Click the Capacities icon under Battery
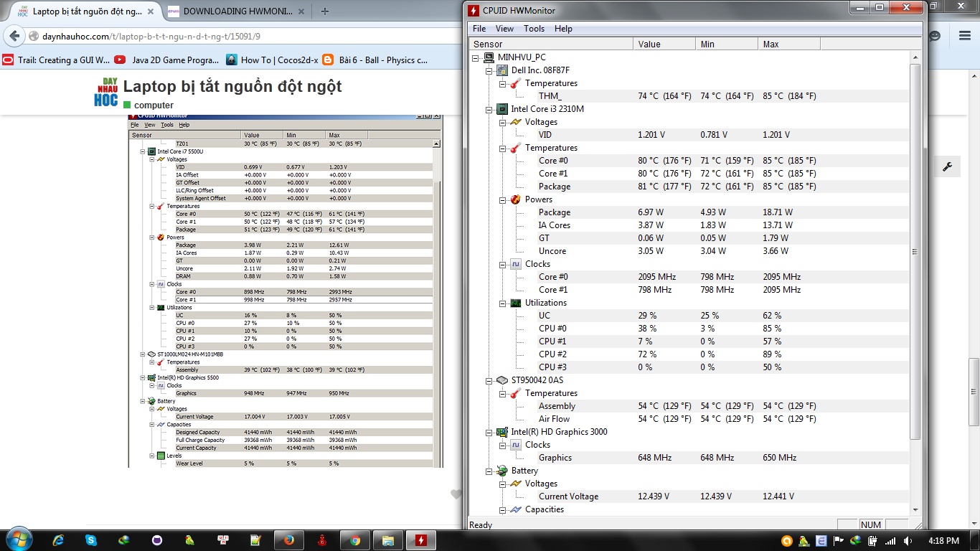Viewport: 980px width, 551px height. coord(515,509)
